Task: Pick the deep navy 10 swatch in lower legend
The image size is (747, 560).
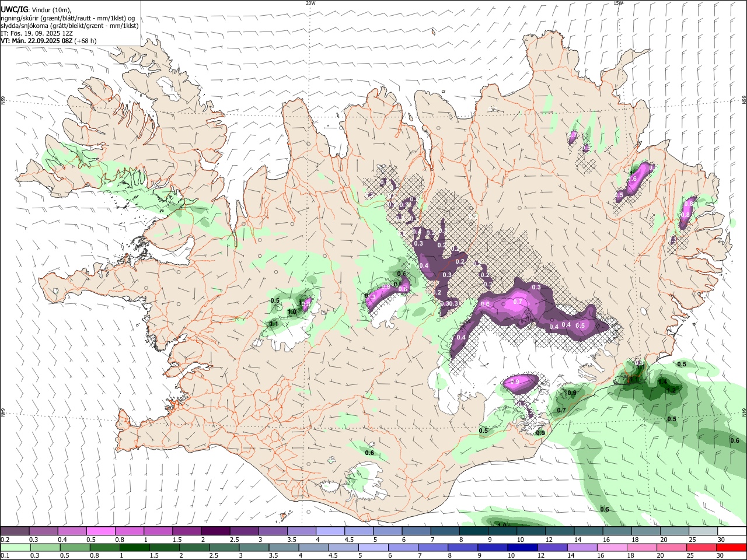Action: click(523, 548)
